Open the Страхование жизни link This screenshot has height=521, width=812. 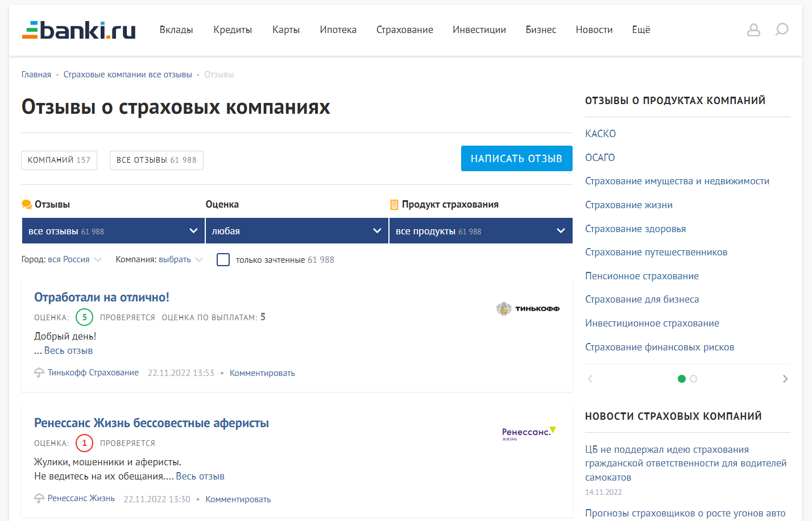[x=629, y=205]
